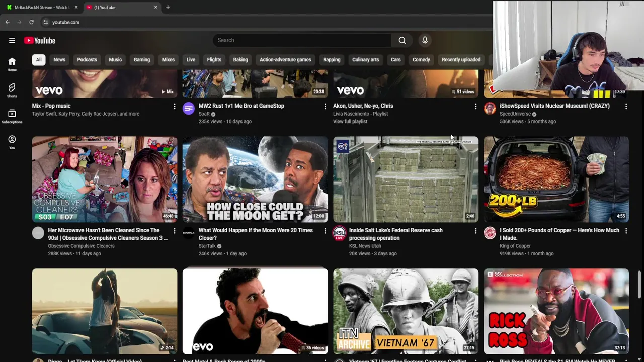The height and width of the screenshot is (362, 644).
Task: Open options for Her Microwave video
Action: click(x=175, y=231)
